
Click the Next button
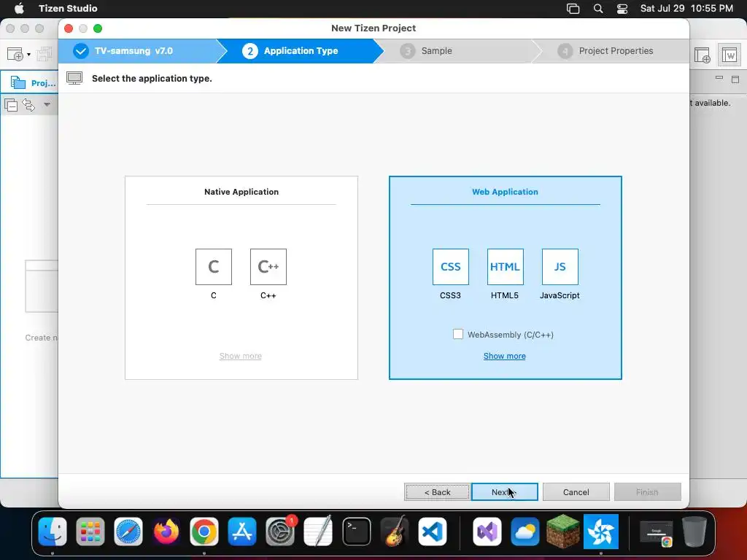[x=505, y=492]
